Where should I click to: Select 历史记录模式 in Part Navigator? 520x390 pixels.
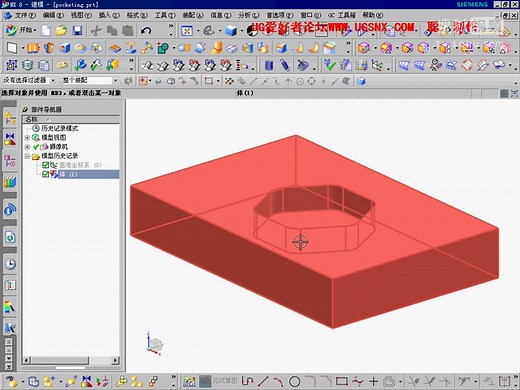click(x=60, y=128)
